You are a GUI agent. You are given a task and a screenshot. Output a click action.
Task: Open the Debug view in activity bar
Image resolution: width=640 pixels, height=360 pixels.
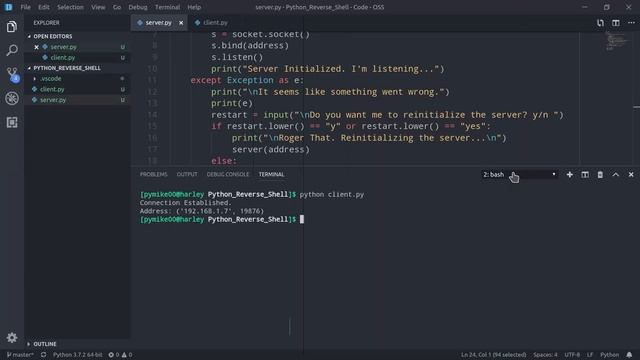pos(12,98)
